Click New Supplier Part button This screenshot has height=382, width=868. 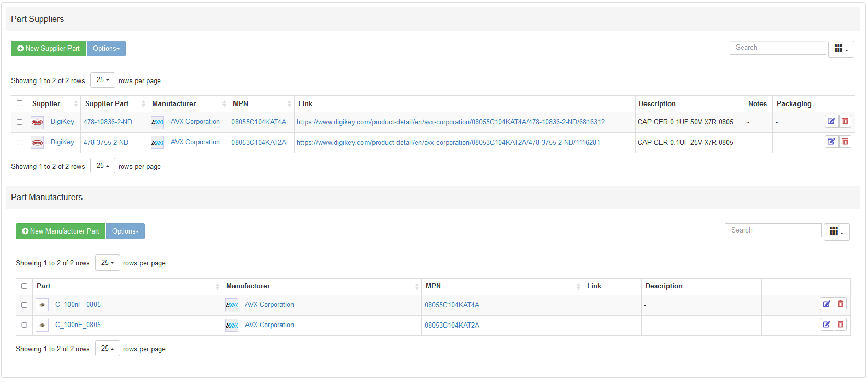coord(49,49)
